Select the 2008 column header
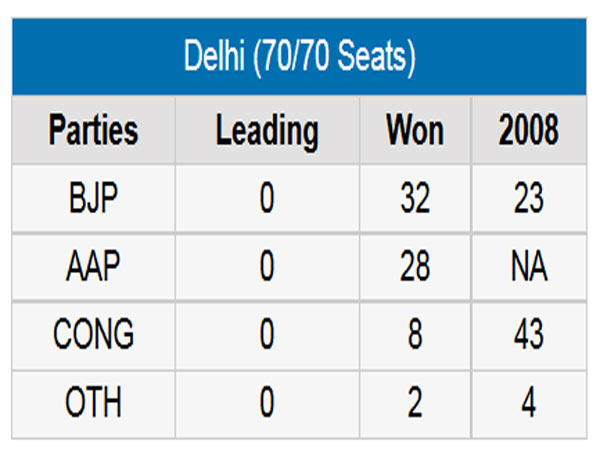600x450 pixels. (529, 130)
